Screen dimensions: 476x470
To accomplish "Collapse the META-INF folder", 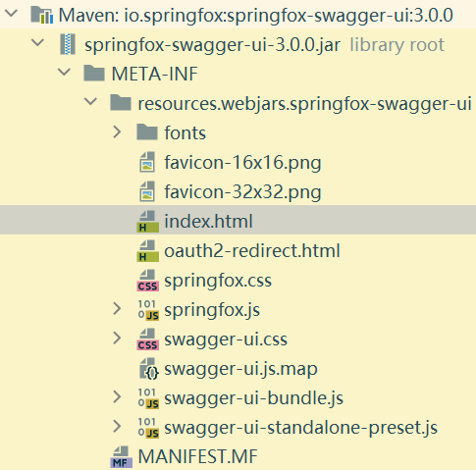I will (64, 73).
